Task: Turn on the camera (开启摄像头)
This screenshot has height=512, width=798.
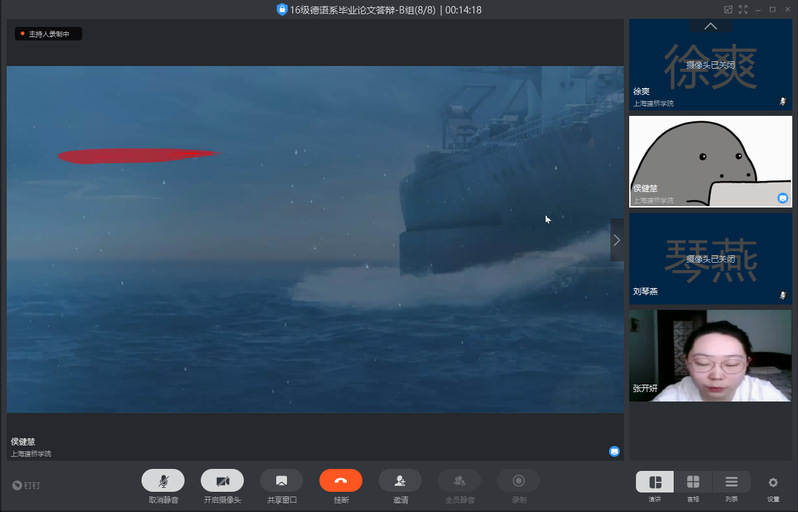Action: (x=222, y=481)
